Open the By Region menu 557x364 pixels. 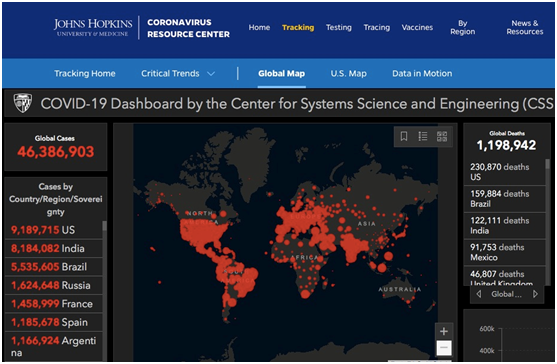[x=463, y=27]
